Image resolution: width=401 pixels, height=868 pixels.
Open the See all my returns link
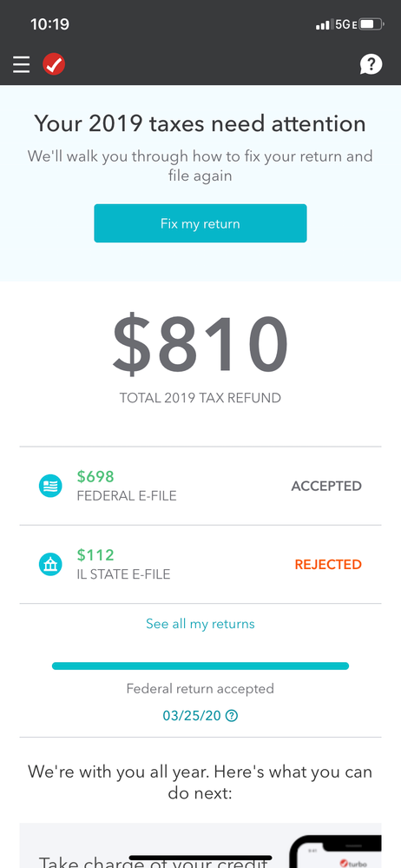coord(200,624)
